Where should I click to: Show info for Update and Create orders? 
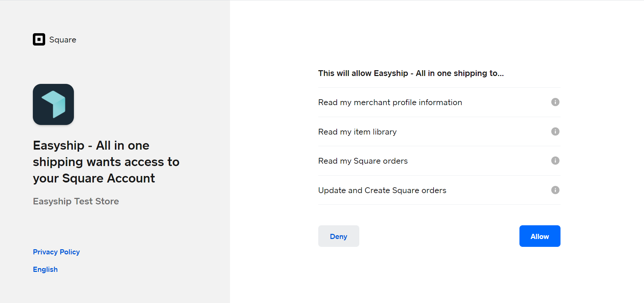tap(555, 190)
